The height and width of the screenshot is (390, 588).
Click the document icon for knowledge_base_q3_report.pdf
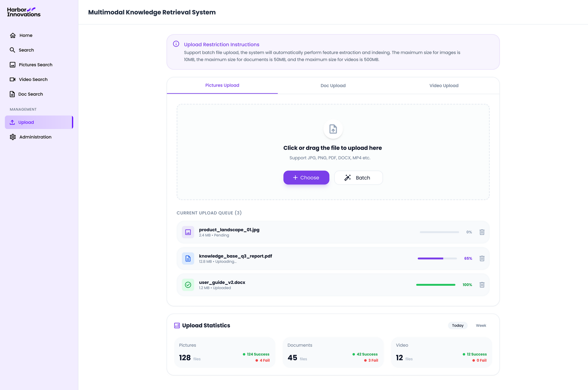click(188, 258)
